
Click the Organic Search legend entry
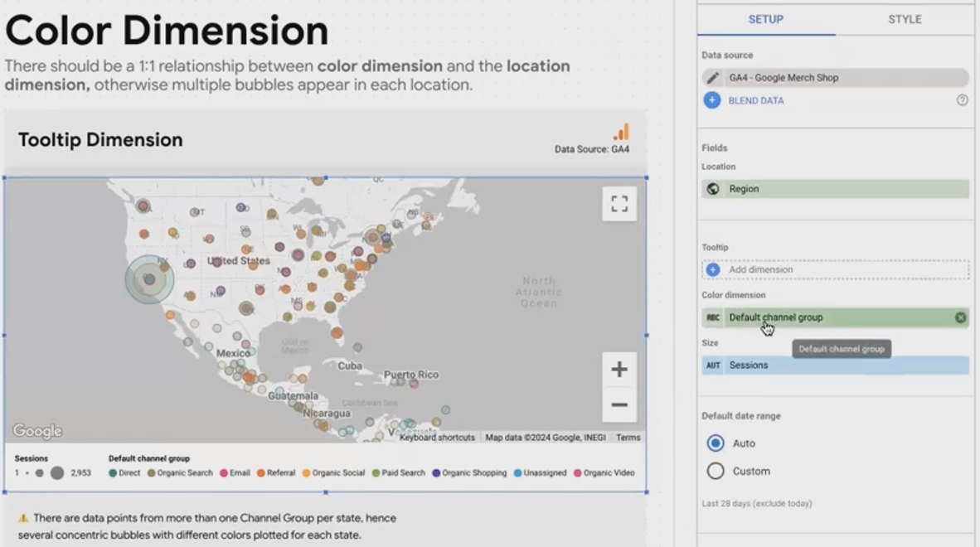coord(180,473)
